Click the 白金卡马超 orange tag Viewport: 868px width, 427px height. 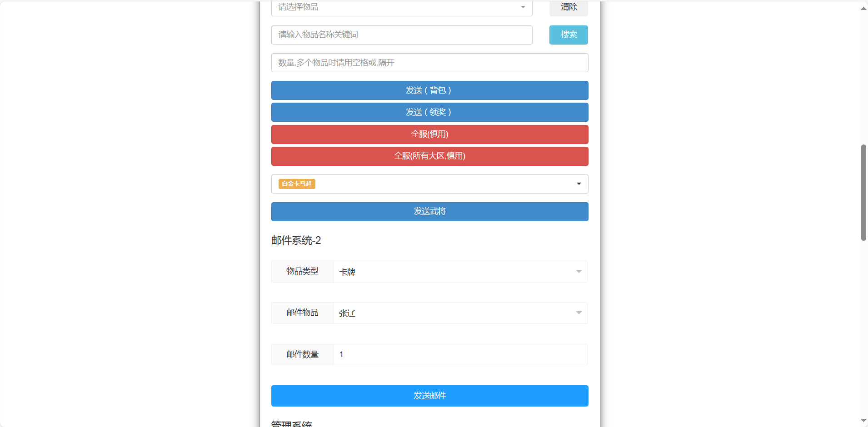(x=297, y=184)
